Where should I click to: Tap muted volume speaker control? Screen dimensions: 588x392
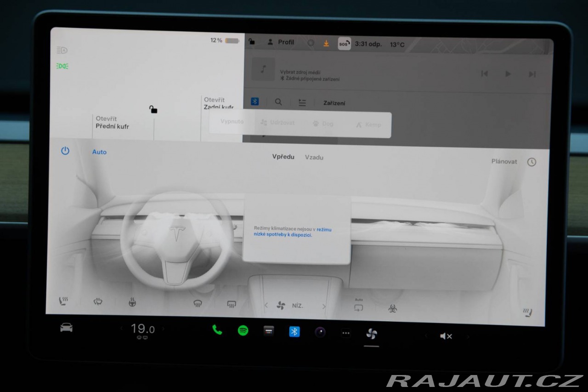[x=446, y=336]
